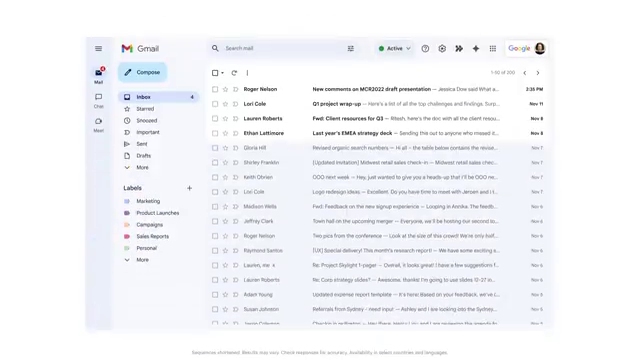Open the Help question mark icon
The width and height of the screenshot is (640, 360).
point(425,49)
